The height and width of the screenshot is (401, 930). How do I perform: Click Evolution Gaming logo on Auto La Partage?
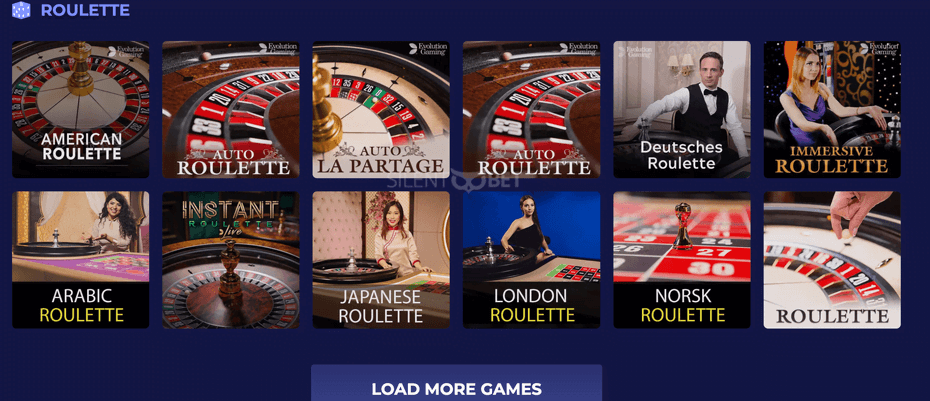tap(428, 49)
